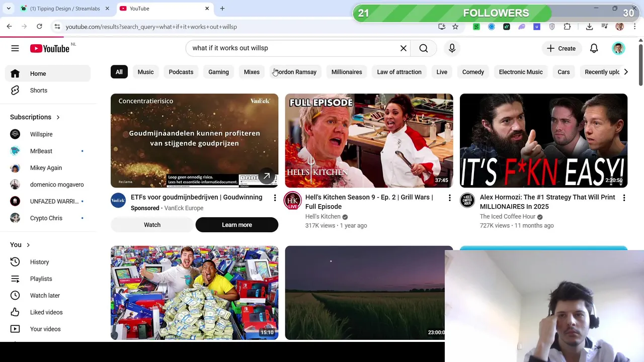Image resolution: width=644 pixels, height=362 pixels.
Task: Open the YouTube account avatar menu
Action: click(x=618, y=48)
